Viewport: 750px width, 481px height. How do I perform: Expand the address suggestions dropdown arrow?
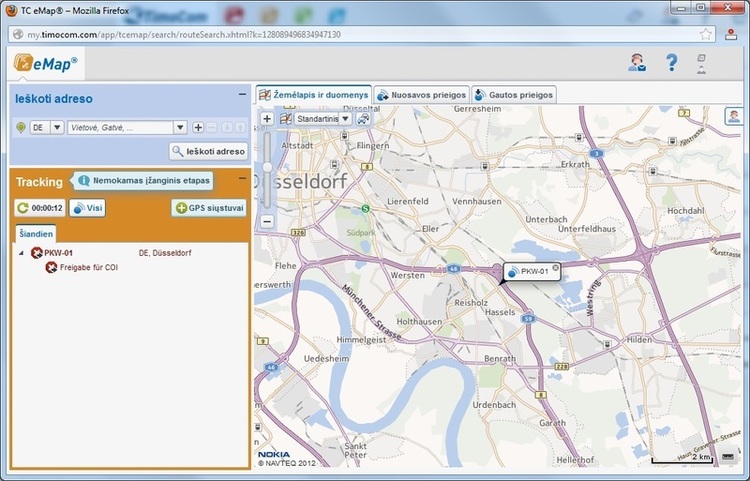coord(180,128)
